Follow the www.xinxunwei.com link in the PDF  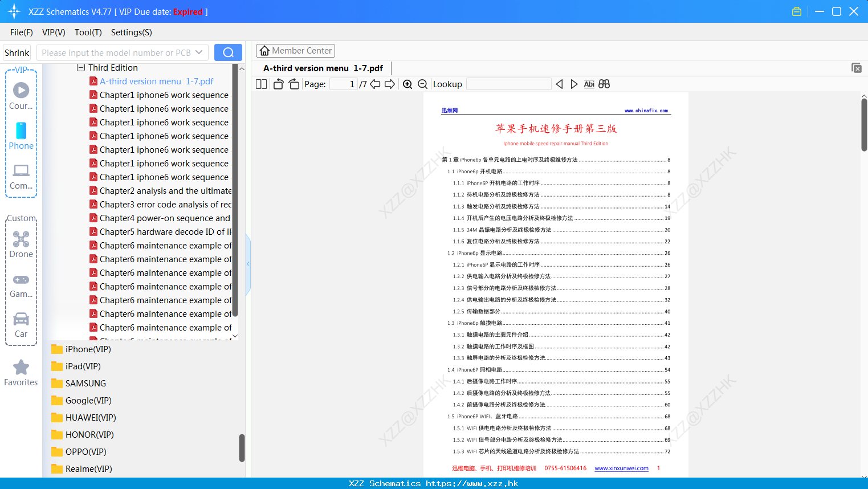(x=621, y=468)
